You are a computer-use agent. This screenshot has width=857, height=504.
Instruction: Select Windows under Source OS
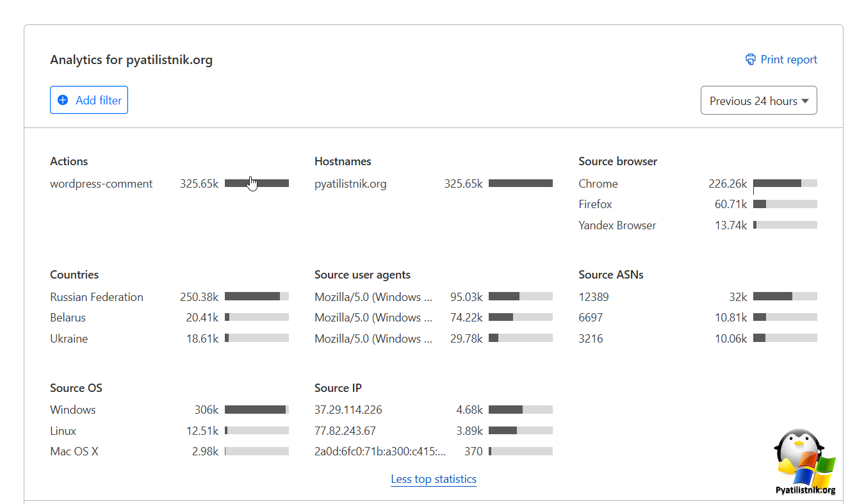(x=73, y=410)
